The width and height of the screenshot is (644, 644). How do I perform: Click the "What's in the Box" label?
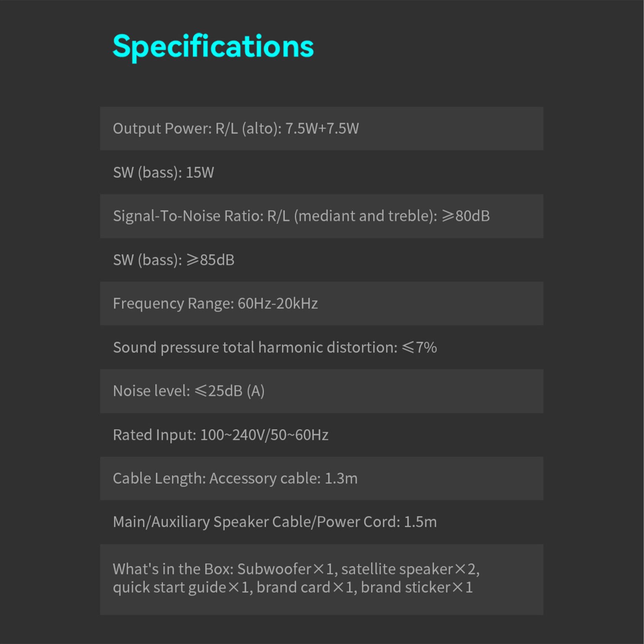pos(173,569)
